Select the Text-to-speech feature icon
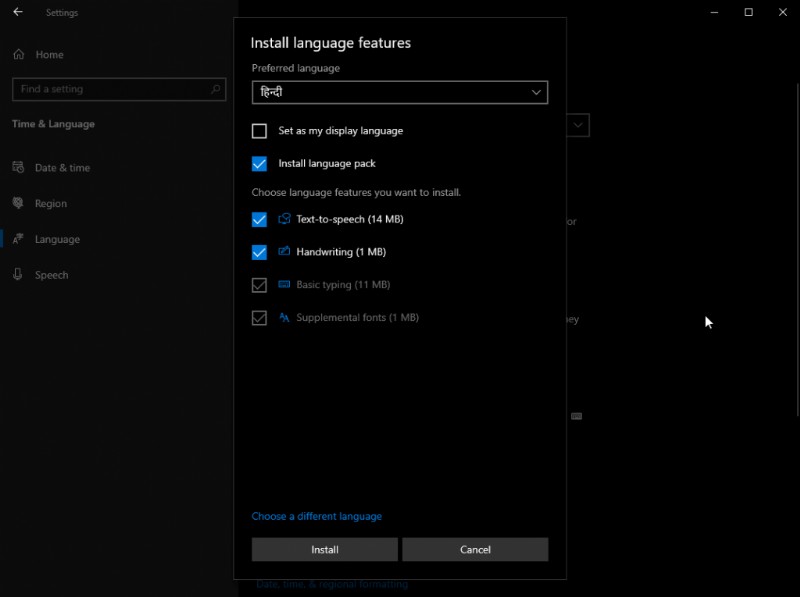This screenshot has width=800, height=597. click(285, 218)
